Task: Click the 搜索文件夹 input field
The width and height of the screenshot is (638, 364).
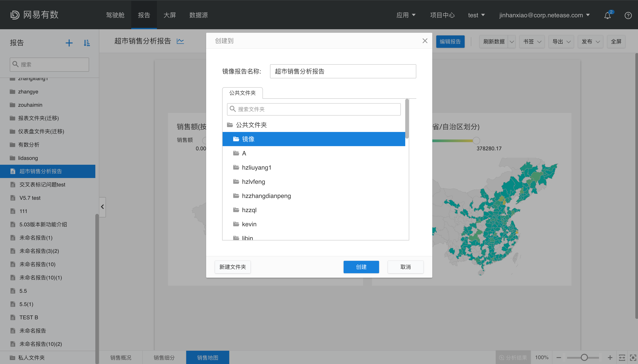Action: (314, 109)
